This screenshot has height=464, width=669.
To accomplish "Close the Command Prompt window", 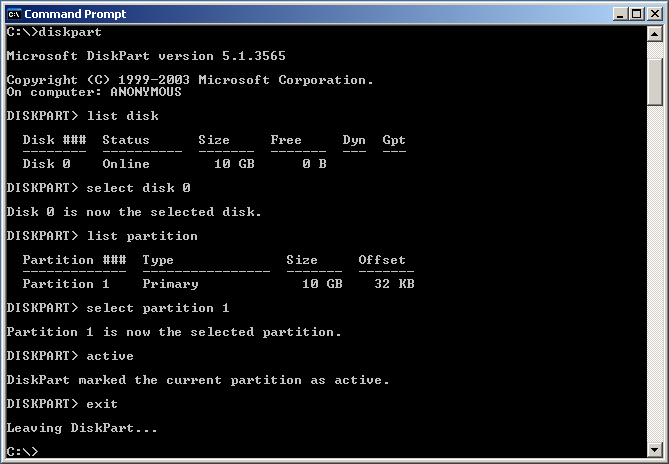I will pos(652,13).
